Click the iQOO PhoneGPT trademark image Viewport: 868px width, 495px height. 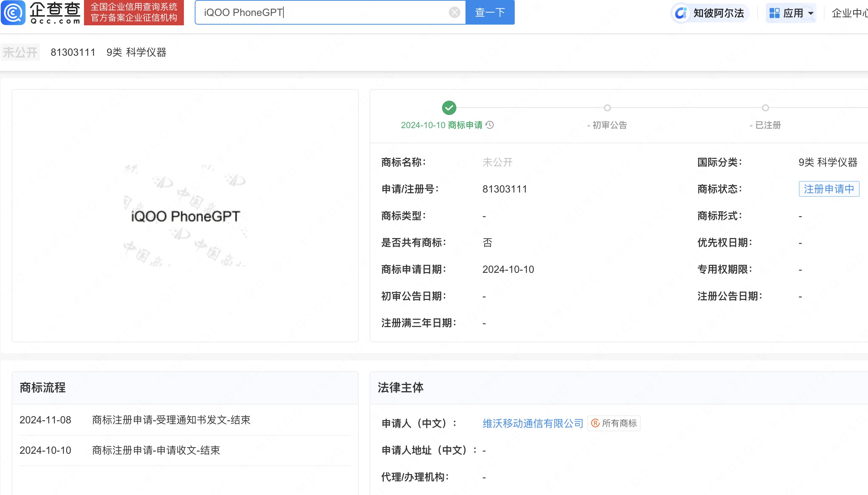(x=185, y=216)
